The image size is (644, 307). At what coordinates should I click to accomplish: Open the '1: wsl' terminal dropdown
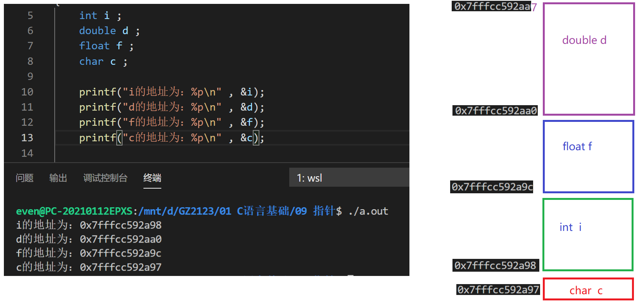349,178
